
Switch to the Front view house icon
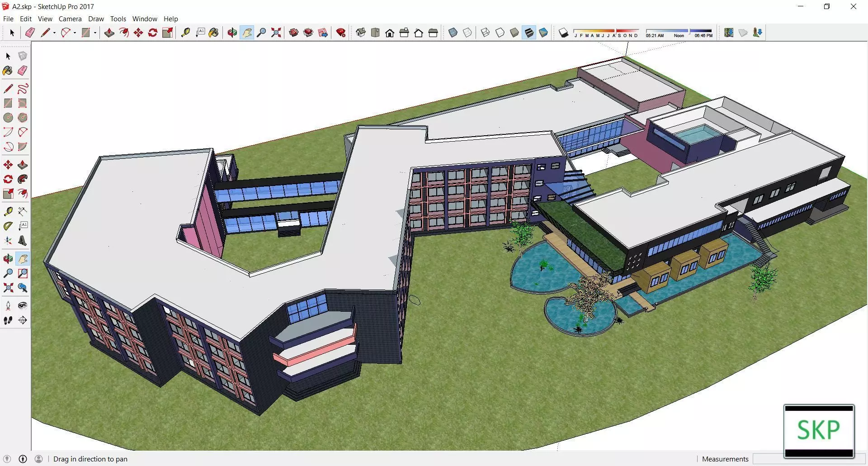[390, 33]
